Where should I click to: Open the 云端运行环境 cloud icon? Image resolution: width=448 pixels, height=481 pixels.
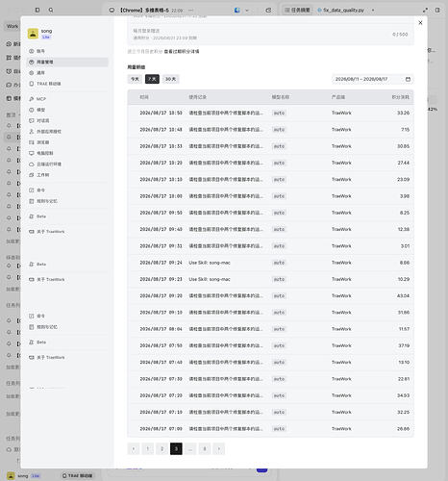pyautogui.click(x=32, y=165)
